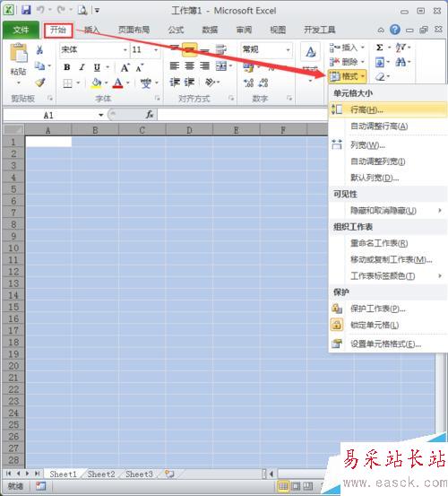Viewport: 448px width, 496px height.
Task: Switch to Normal view in status bar
Action: click(x=283, y=486)
